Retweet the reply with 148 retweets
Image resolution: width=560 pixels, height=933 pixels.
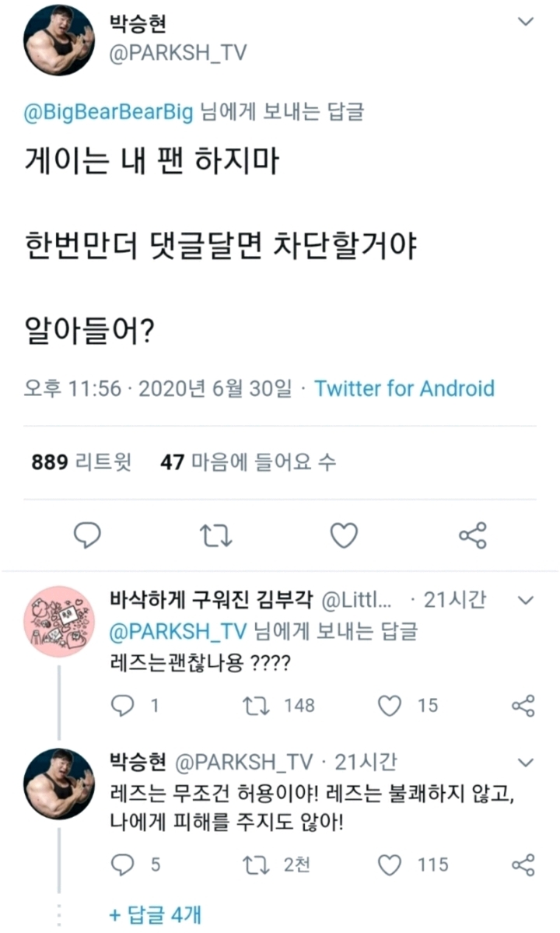pyautogui.click(x=254, y=705)
